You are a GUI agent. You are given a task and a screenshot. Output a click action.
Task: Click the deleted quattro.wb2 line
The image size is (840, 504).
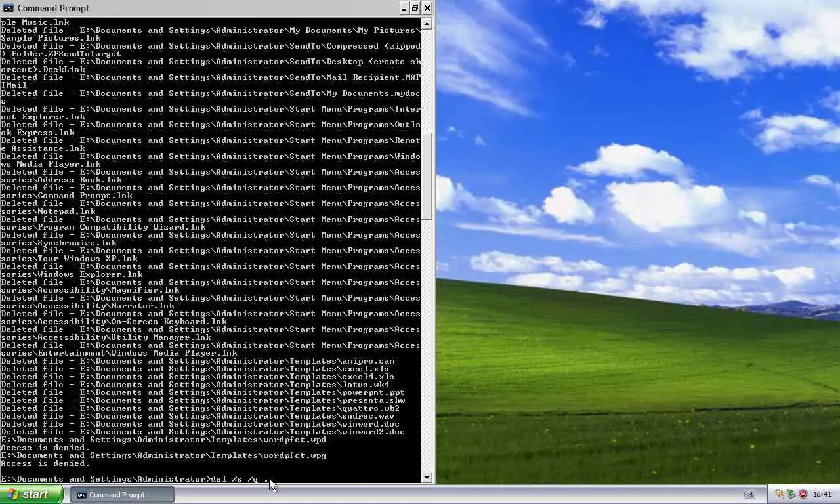click(200, 408)
